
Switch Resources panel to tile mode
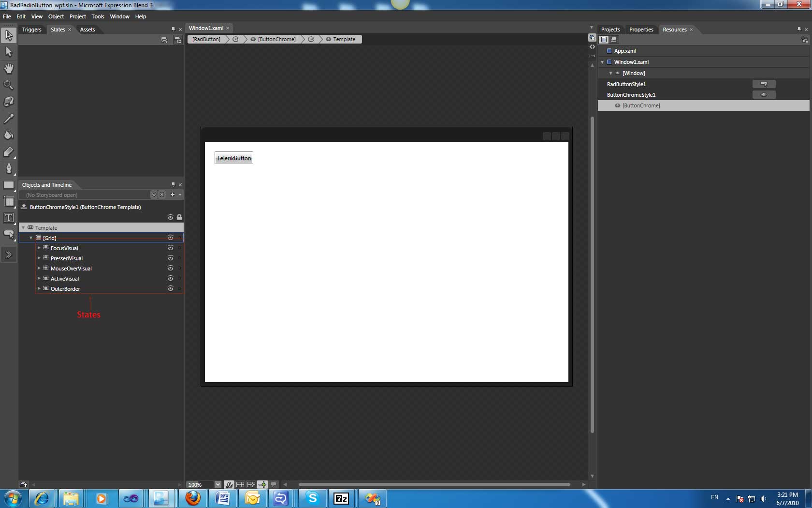click(x=614, y=40)
